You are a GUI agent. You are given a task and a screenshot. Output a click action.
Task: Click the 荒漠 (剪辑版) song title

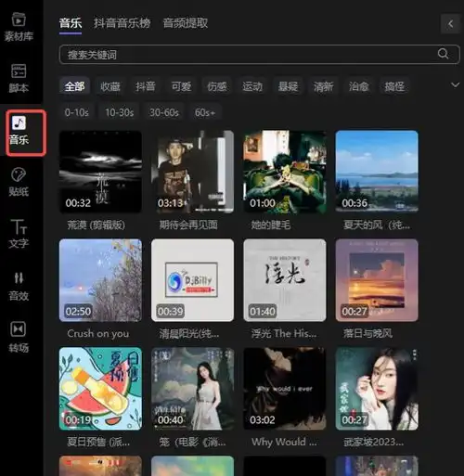[x=97, y=225]
